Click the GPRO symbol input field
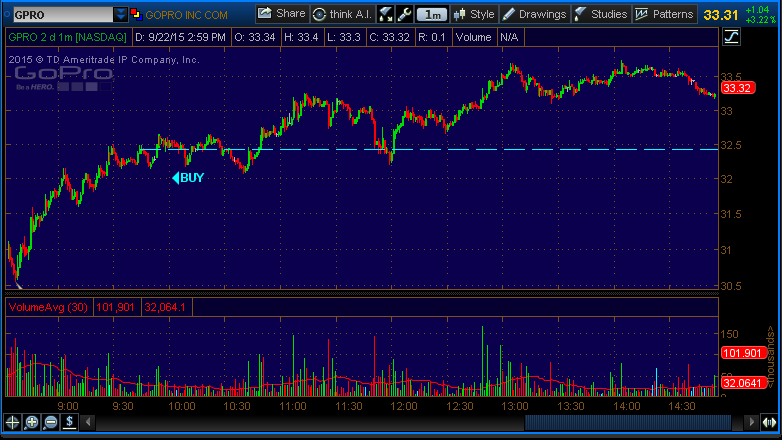 pyautogui.click(x=58, y=15)
